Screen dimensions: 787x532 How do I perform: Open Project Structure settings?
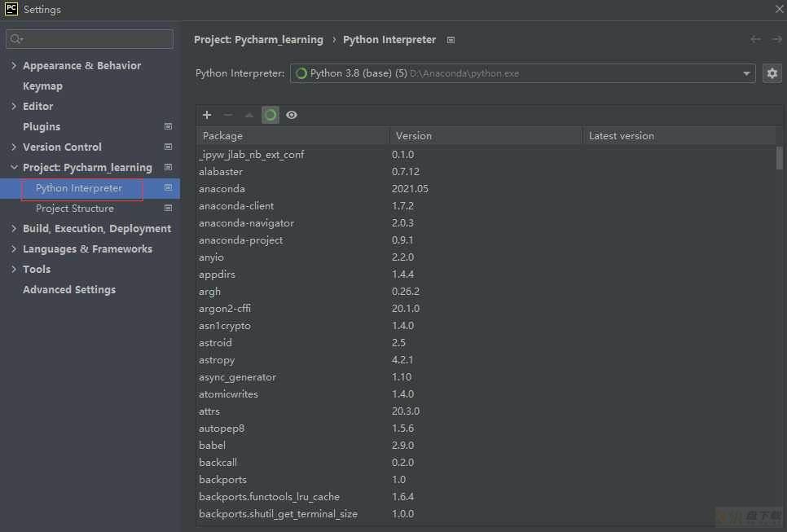tap(75, 209)
